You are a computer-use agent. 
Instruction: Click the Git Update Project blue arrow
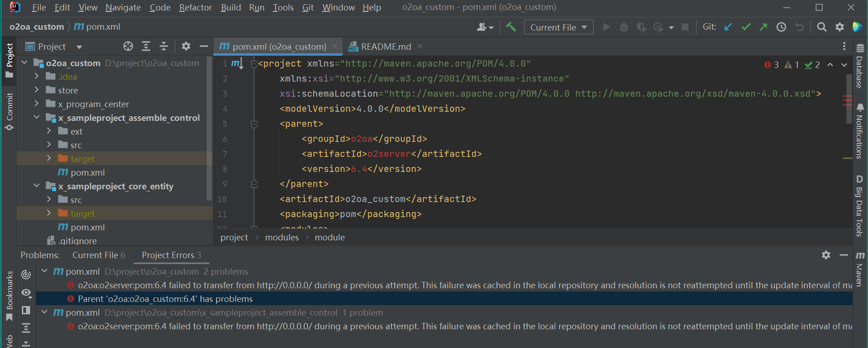point(728,27)
